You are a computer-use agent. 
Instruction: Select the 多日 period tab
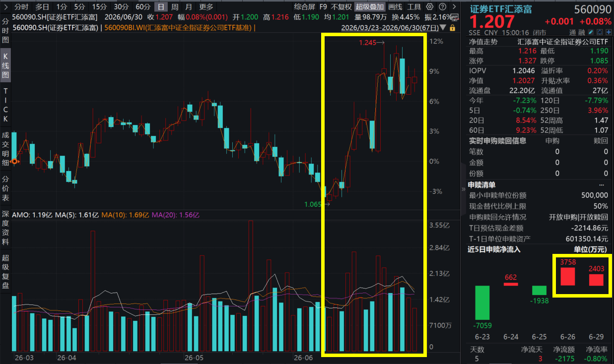[x=42, y=7]
